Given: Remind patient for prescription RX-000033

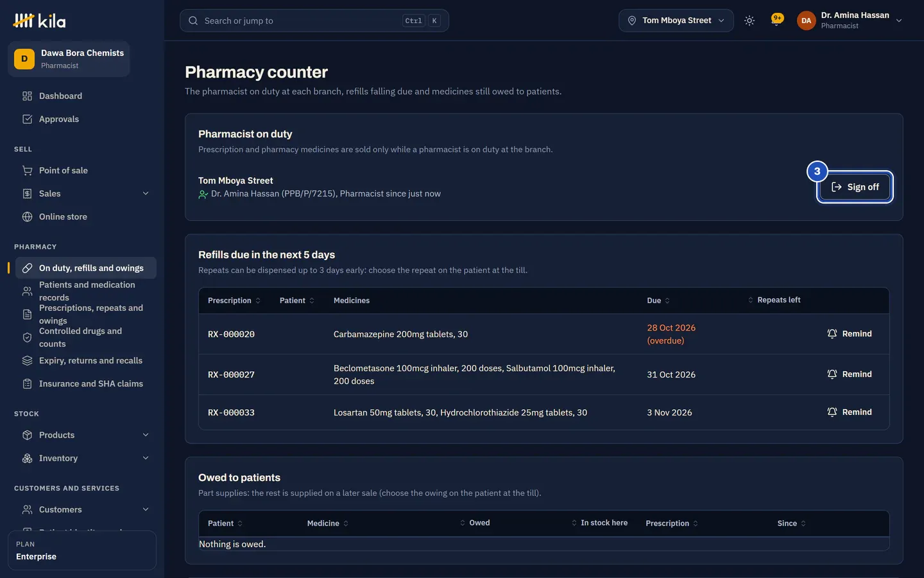Looking at the screenshot, I should point(850,412).
